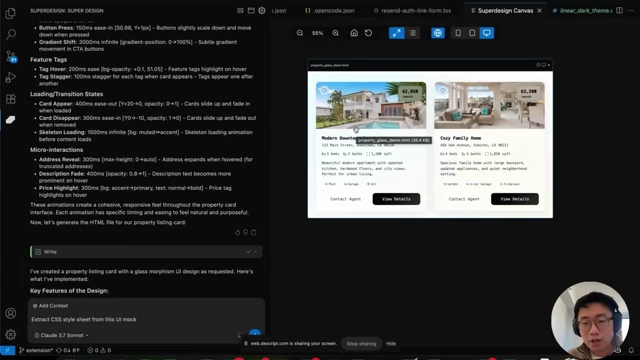This screenshot has width=640, height=360.
Task: Click the 55% zoom level value
Action: coord(318,33)
